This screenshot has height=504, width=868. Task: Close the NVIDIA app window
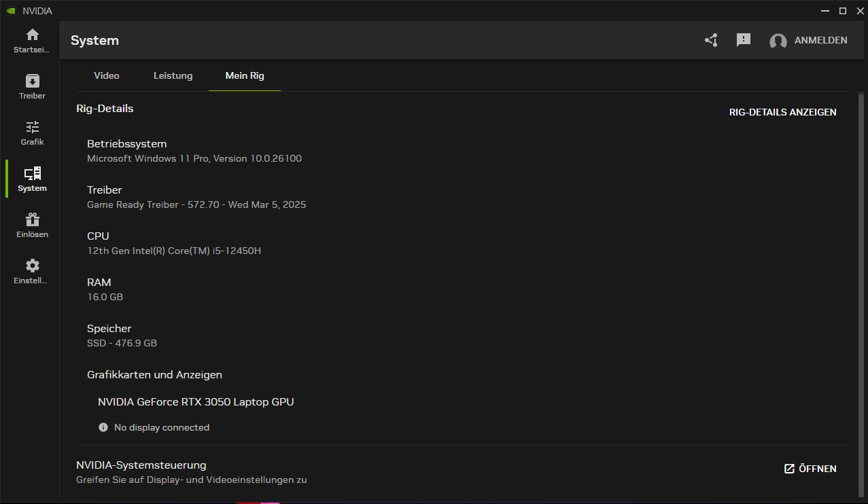click(x=859, y=11)
